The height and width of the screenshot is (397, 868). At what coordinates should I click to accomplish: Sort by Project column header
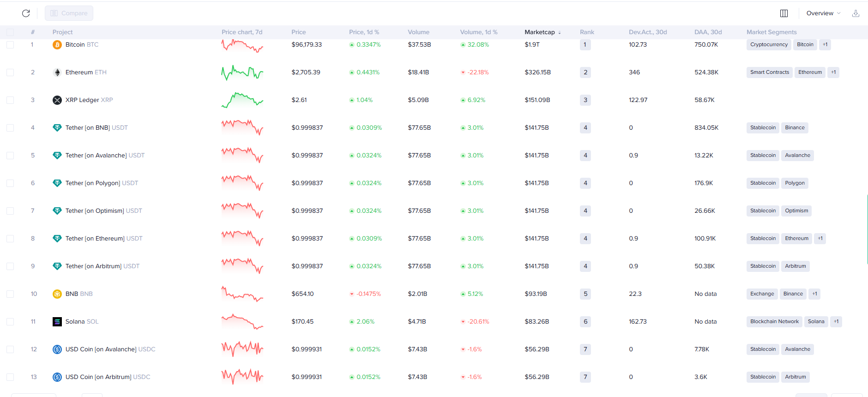(x=62, y=32)
